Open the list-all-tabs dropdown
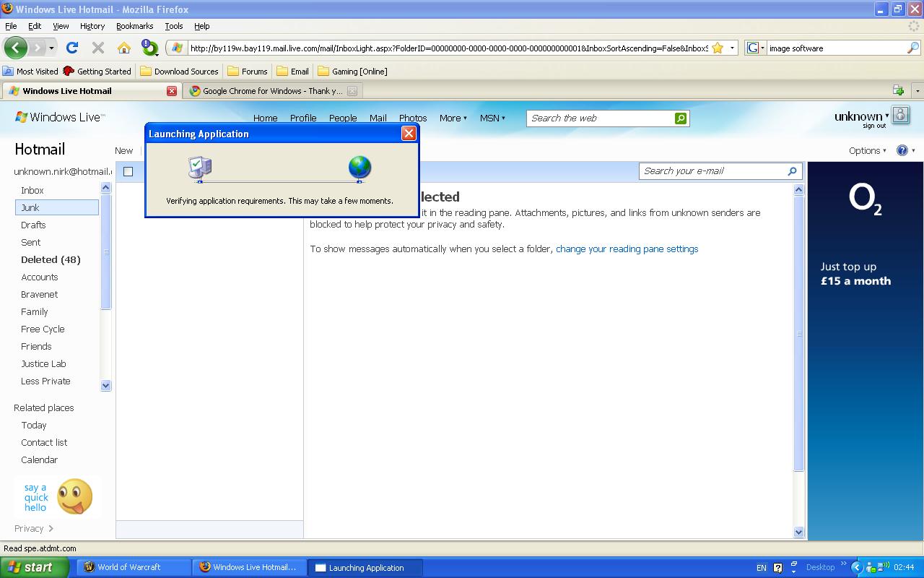This screenshot has width=924, height=578. pos(918,90)
